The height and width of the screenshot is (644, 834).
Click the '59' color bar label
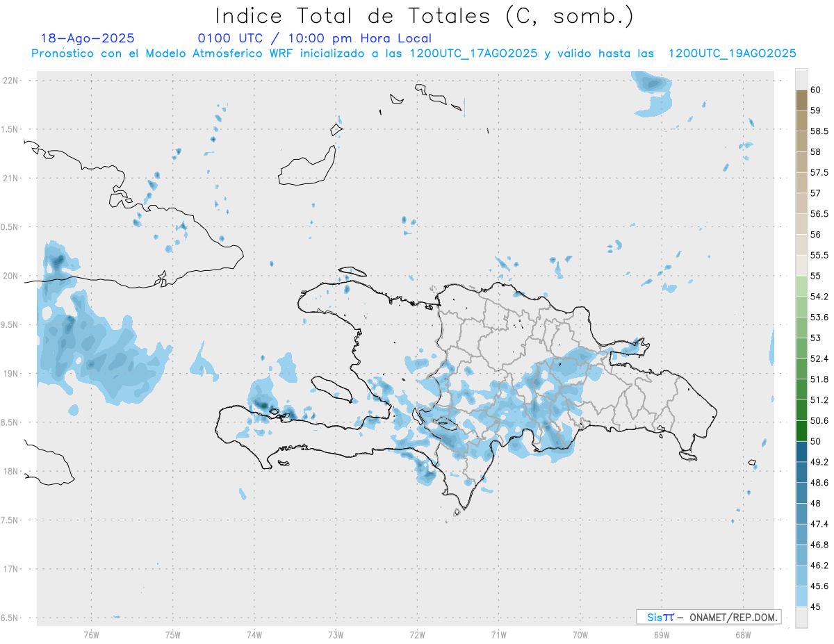pos(815,110)
